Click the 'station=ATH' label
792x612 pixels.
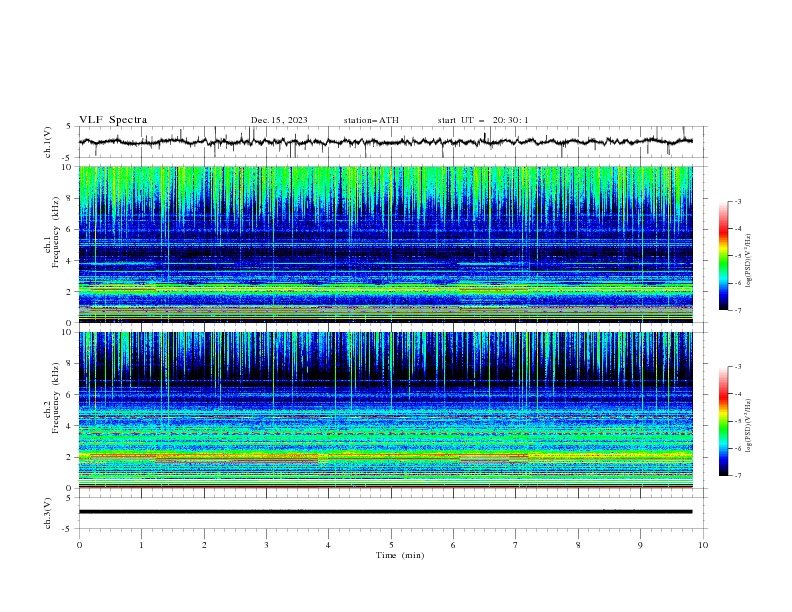pos(371,120)
